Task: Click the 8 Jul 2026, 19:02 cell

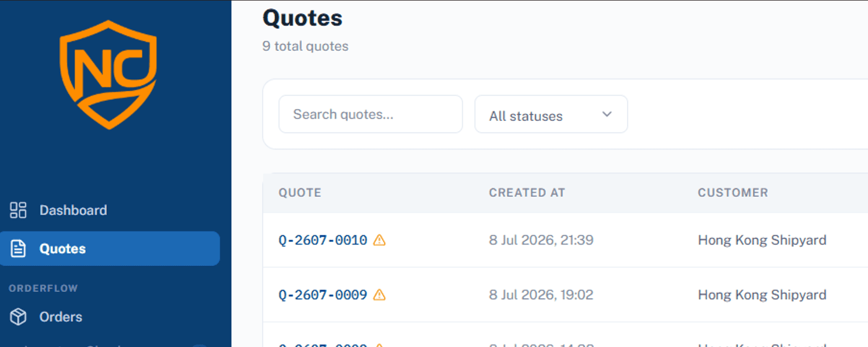Action: point(541,294)
